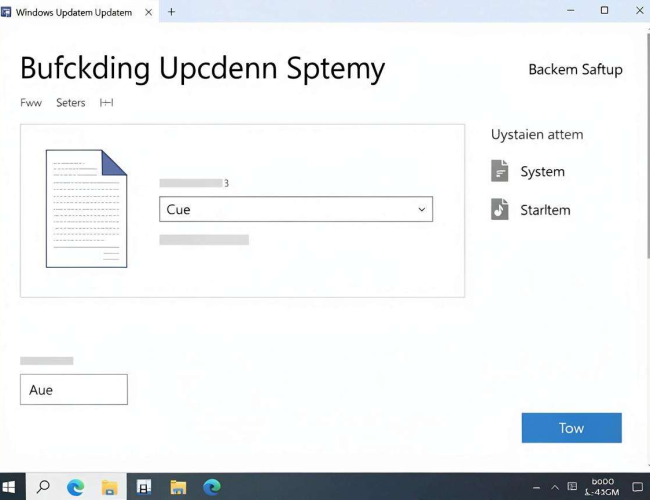Image resolution: width=650 pixels, height=500 pixels.
Task: Maximize the window
Action: tap(604, 10)
